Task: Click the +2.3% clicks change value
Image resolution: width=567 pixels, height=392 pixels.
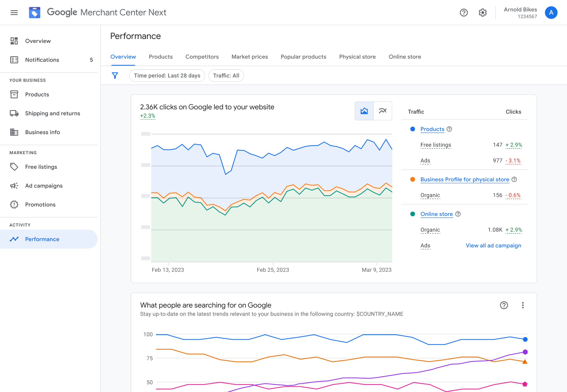Action: (148, 116)
